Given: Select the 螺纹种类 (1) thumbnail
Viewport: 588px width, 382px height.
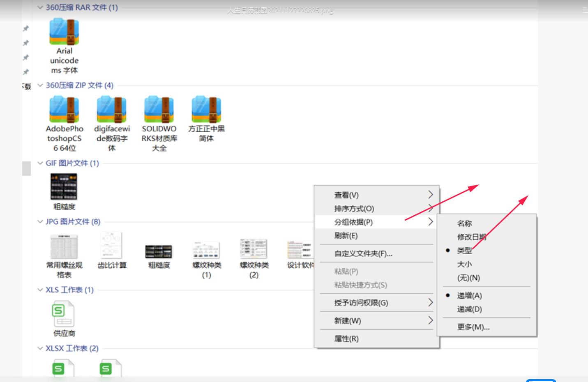Looking at the screenshot, I should click(206, 250).
